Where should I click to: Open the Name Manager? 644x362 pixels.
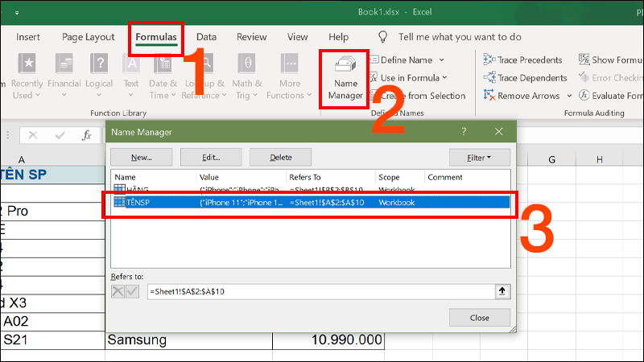[x=345, y=79]
